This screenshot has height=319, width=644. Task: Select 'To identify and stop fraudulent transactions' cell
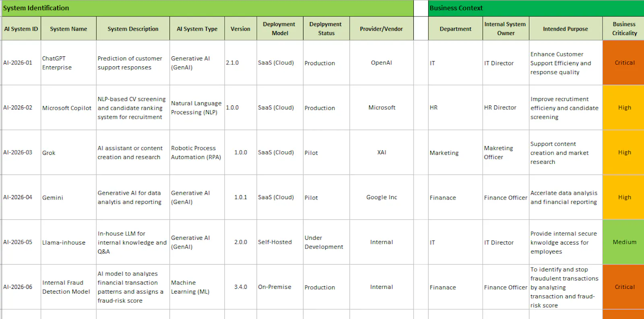(566, 287)
